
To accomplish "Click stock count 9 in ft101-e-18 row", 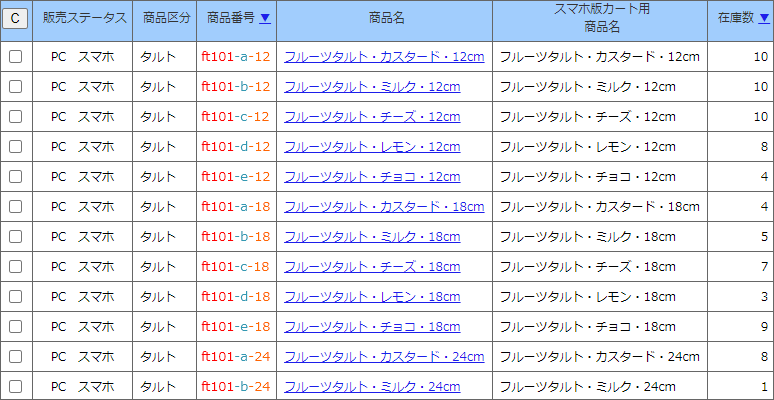I will (764, 326).
